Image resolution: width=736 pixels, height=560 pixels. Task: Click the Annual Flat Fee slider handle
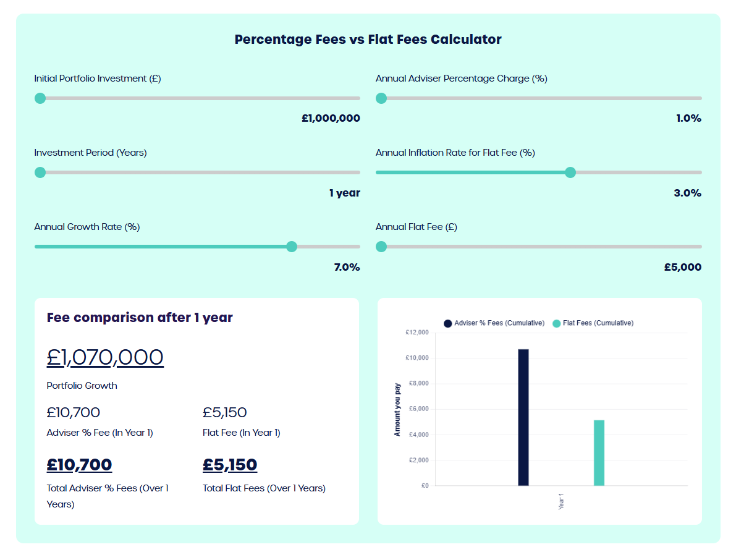click(381, 247)
